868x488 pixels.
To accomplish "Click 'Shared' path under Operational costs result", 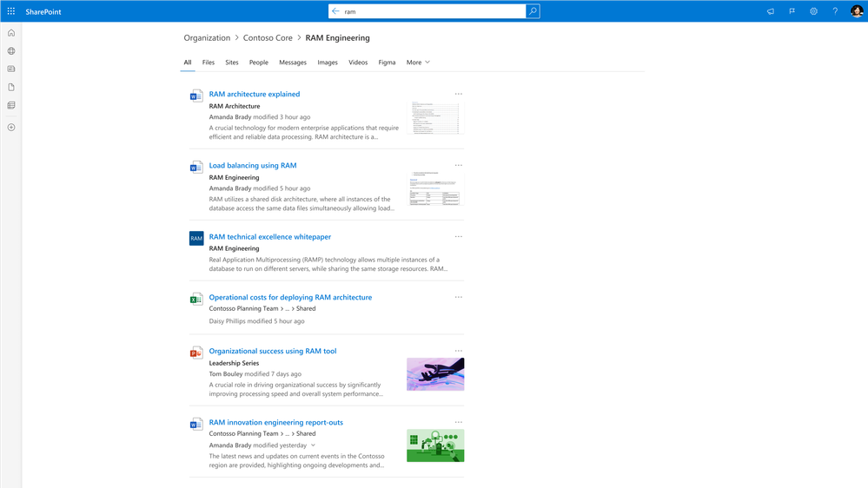I will (x=306, y=309).
